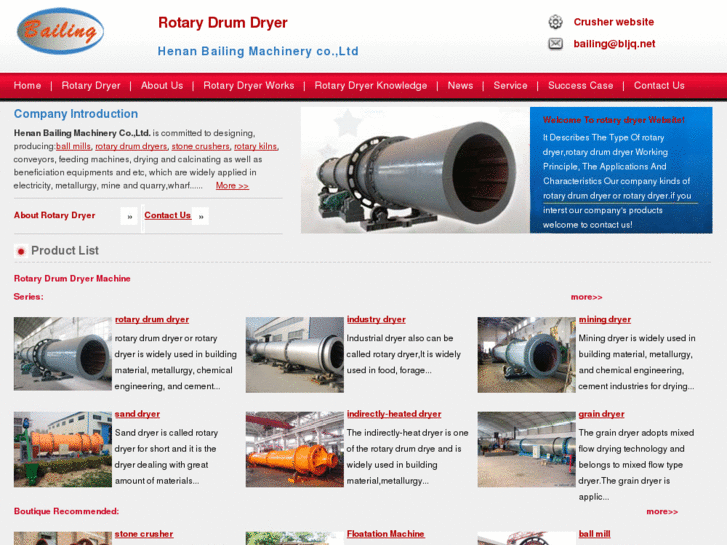The image size is (727, 545).
Task: Click the arrow button after About Rotary Dryer
Action: click(129, 216)
